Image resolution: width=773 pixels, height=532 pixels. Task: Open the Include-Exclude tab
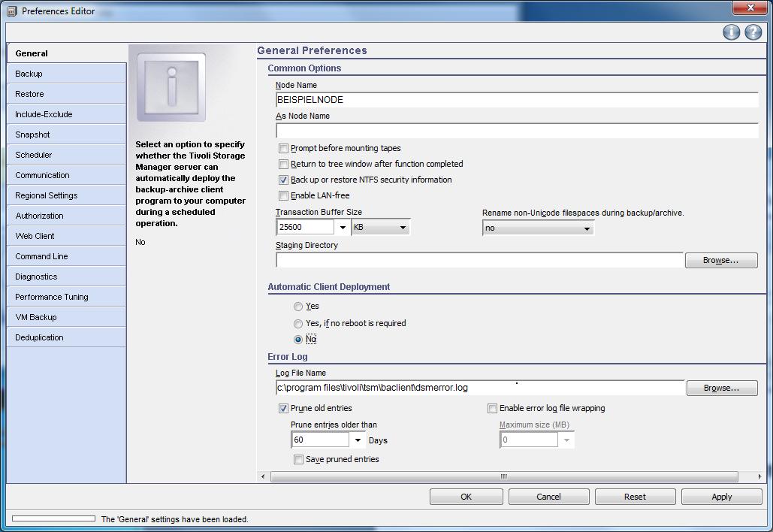click(x=44, y=114)
